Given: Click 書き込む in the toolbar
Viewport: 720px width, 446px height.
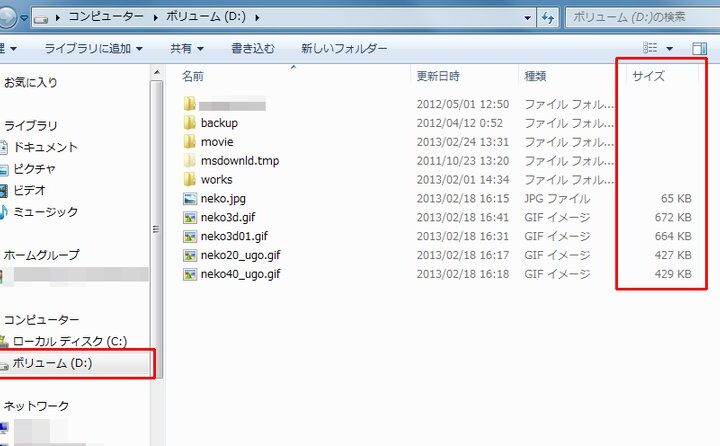Looking at the screenshot, I should (x=252, y=48).
